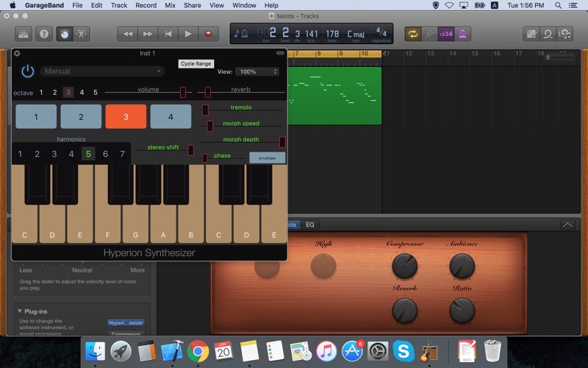Open the Hyperi...esizer plug-in slot
Image resolution: width=588 pixels, height=368 pixels.
126,322
